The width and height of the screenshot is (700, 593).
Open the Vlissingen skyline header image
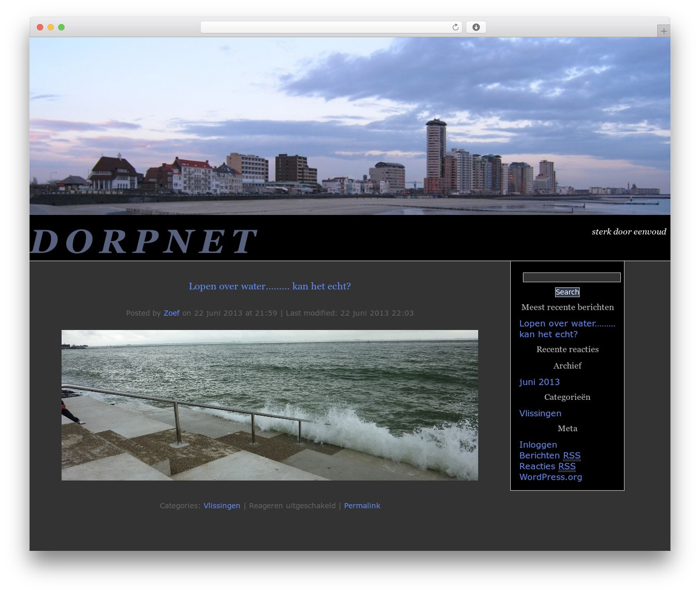[x=350, y=126]
